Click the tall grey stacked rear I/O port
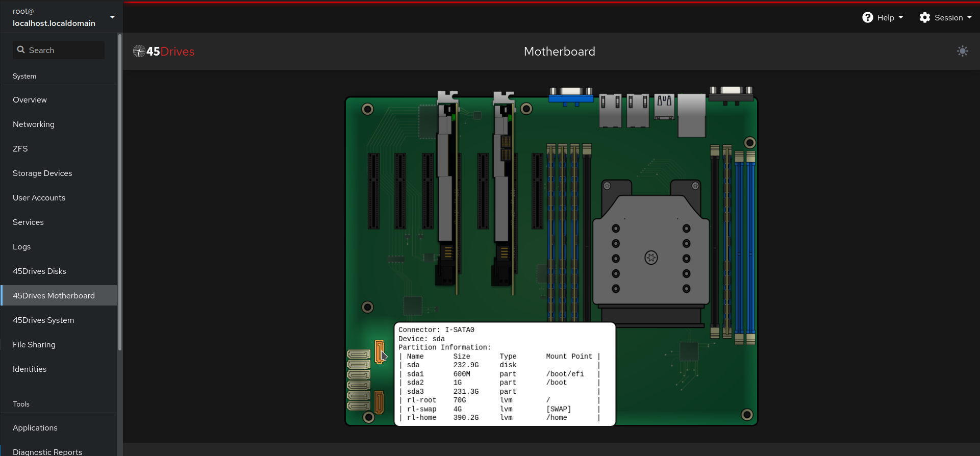The height and width of the screenshot is (456, 980). pos(692,115)
